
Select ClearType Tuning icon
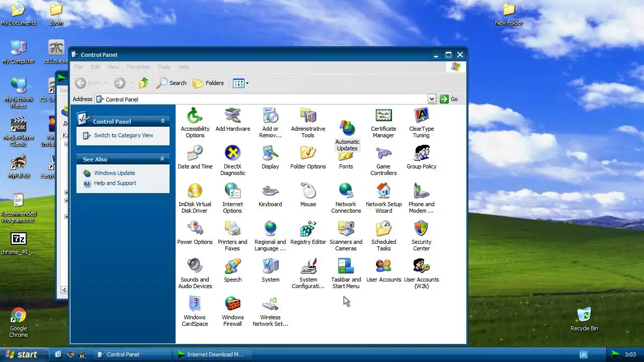pyautogui.click(x=421, y=123)
